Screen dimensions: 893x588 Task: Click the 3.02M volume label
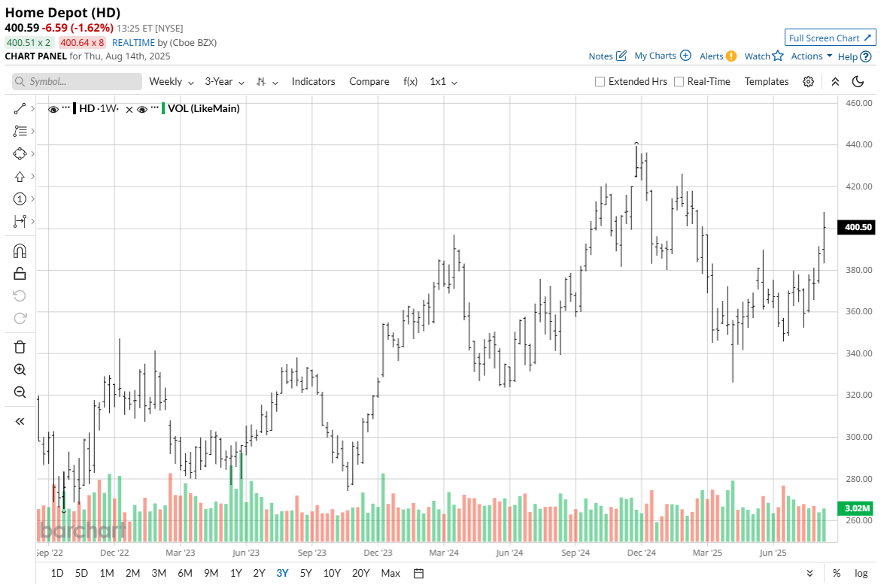click(856, 508)
